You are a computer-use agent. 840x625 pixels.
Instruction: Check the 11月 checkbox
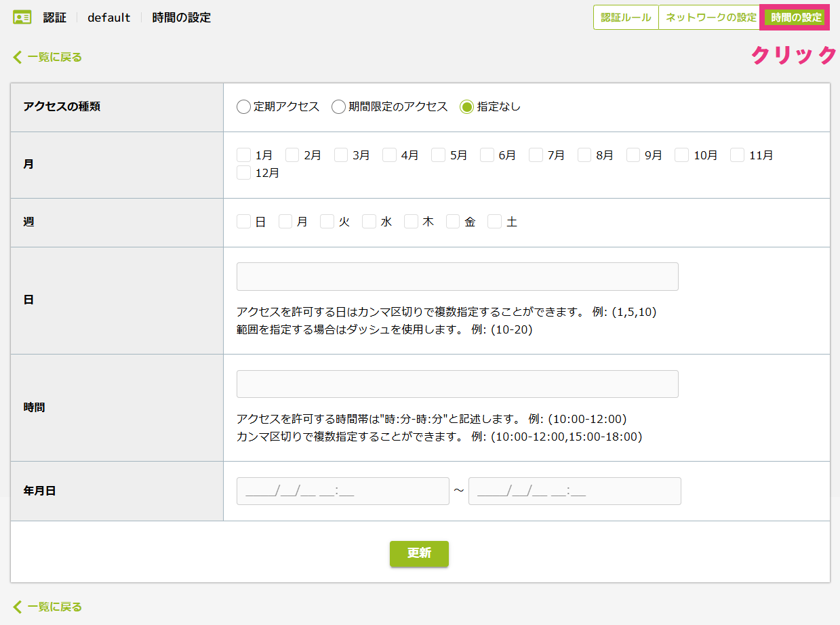pos(737,155)
